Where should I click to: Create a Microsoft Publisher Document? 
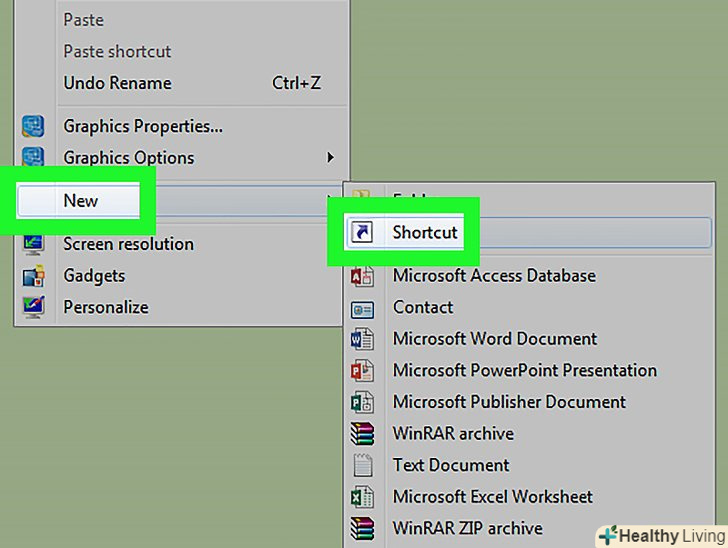[x=528, y=402]
